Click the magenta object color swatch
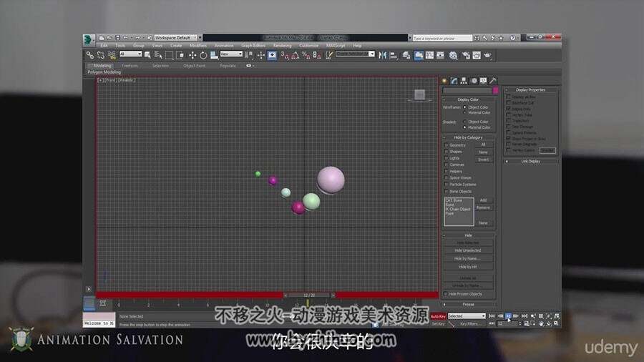The height and width of the screenshot is (362, 644). tap(495, 90)
